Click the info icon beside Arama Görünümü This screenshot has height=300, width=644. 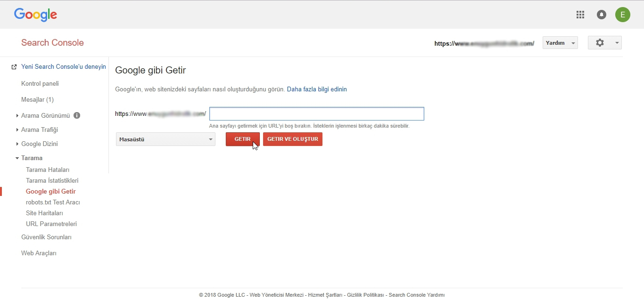(x=77, y=115)
